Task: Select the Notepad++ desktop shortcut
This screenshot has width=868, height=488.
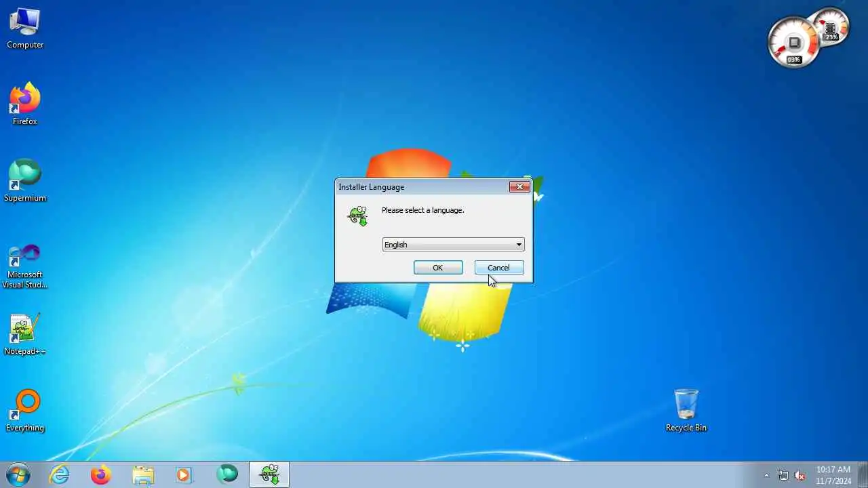Action: pyautogui.click(x=25, y=334)
